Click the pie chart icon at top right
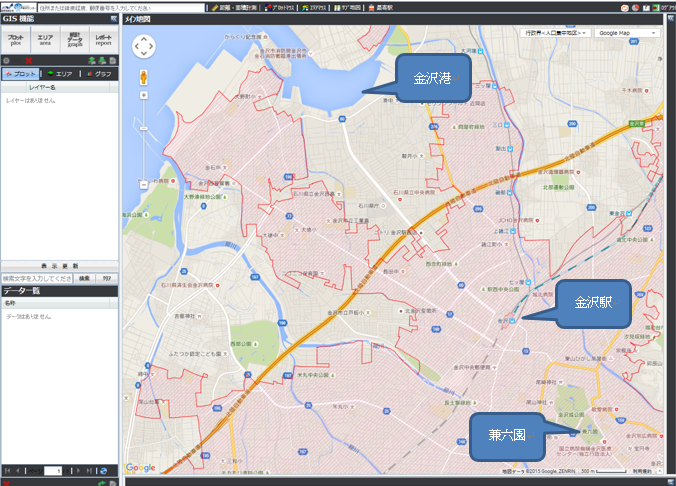The height and width of the screenshot is (486, 676). (x=635, y=8)
